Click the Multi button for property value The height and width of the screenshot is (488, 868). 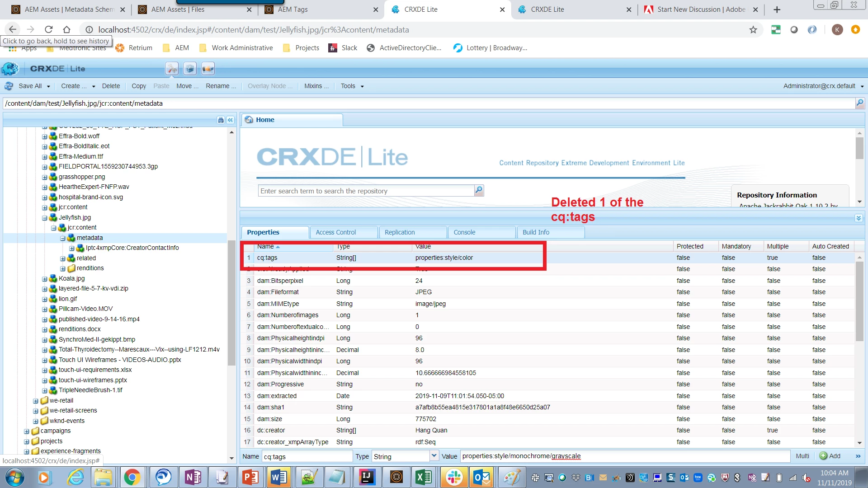tap(802, 456)
